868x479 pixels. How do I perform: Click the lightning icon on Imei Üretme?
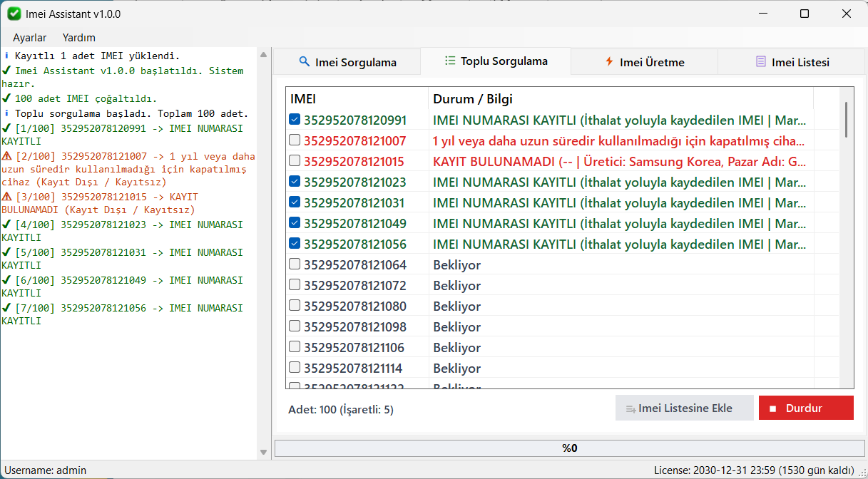609,61
